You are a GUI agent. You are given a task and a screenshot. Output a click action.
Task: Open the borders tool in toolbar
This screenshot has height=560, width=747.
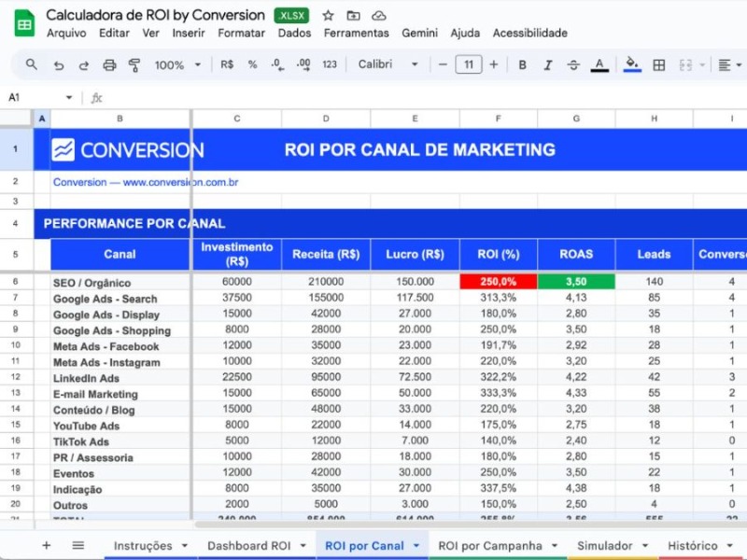(659, 65)
